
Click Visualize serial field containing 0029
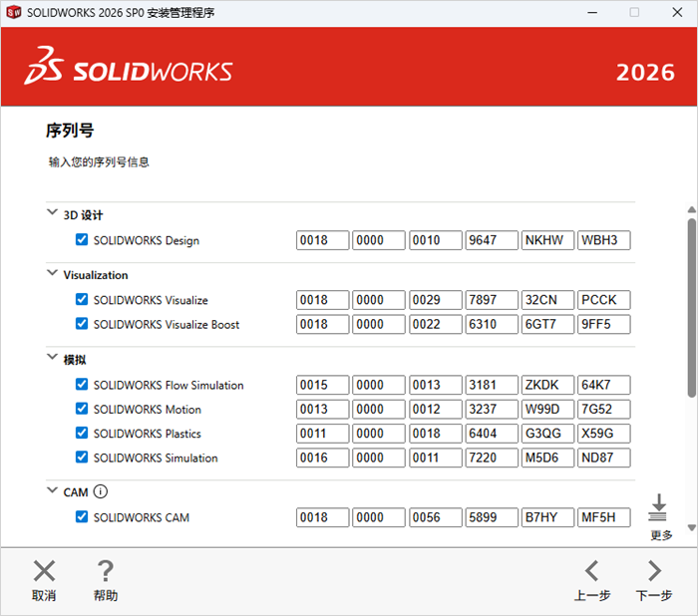(436, 300)
